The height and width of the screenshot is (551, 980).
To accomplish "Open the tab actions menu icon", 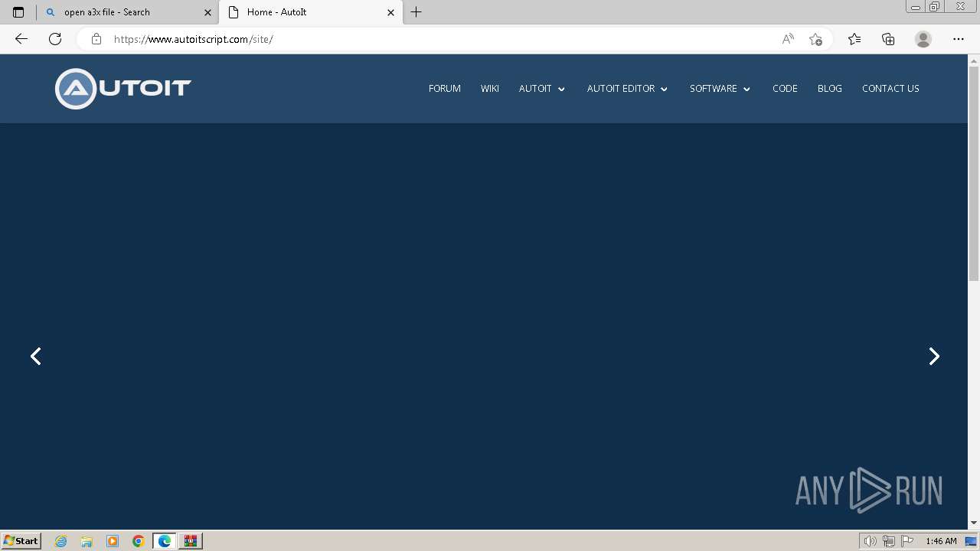I will (x=18, y=12).
